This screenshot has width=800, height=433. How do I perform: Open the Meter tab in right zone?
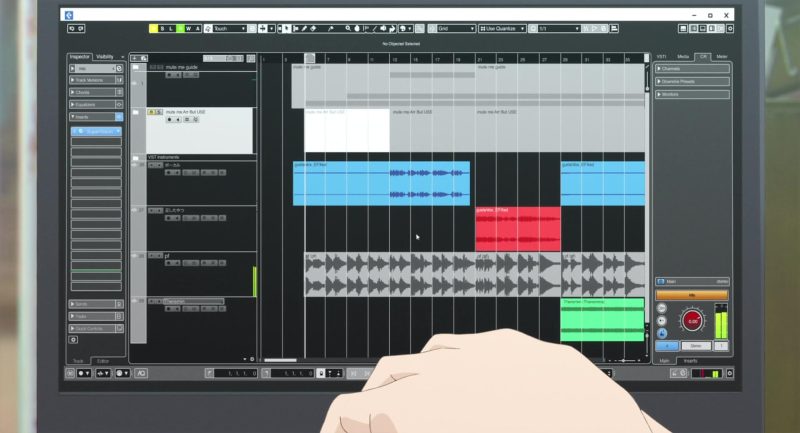pos(721,57)
